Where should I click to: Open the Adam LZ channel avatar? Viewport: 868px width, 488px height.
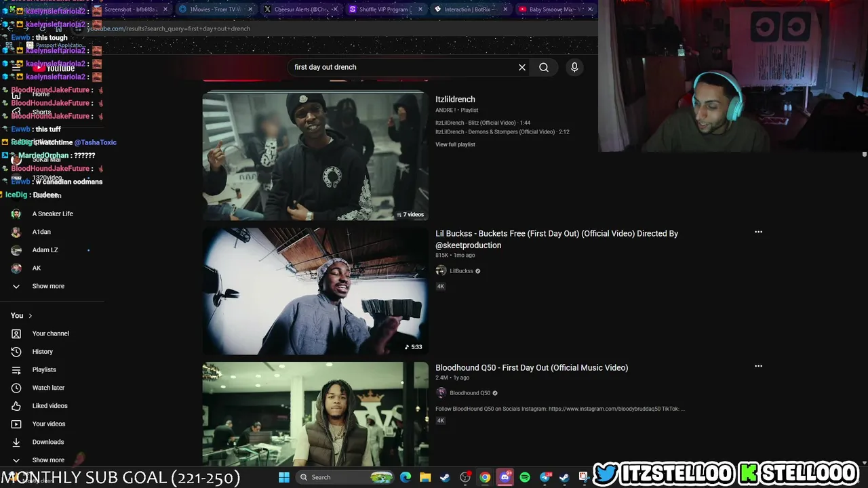(x=16, y=250)
